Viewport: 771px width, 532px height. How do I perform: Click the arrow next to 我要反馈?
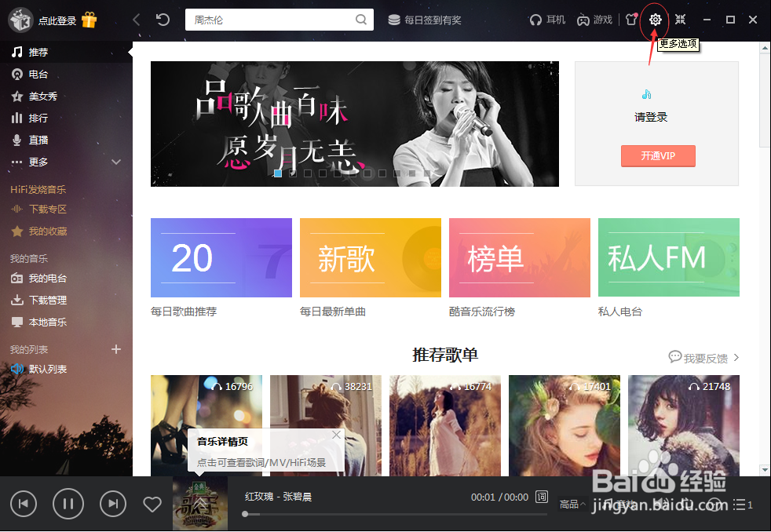[x=736, y=358]
